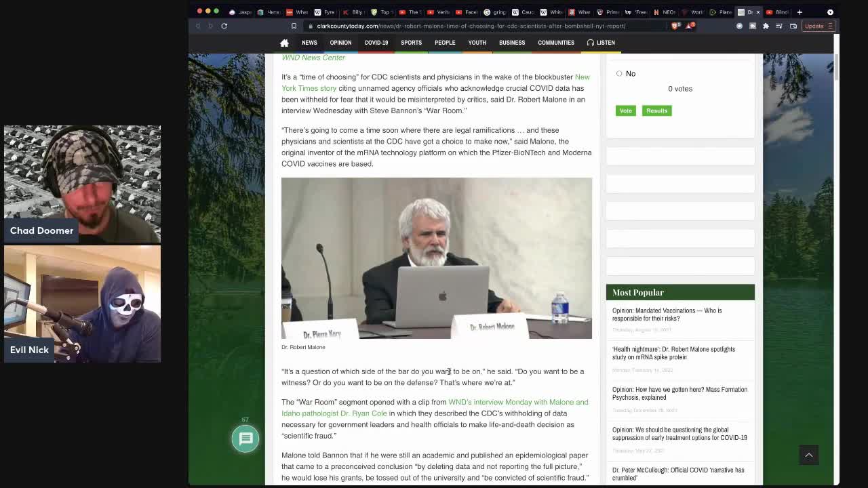Viewport: 868px width, 488px height.
Task: Bookmark this page with the bookmark icon
Action: [x=294, y=26]
